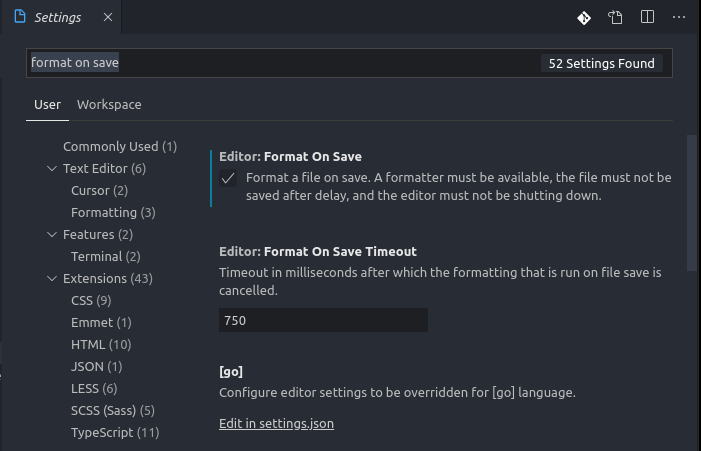Open Edit in settings.json link
Screen dimensions: 701x451
(x=276, y=424)
